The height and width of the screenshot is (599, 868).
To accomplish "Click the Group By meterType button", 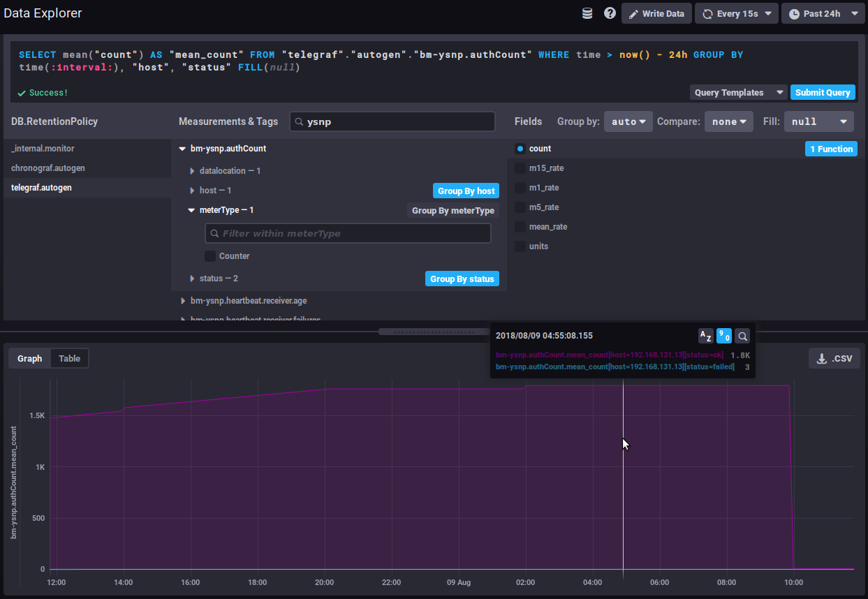I will [x=453, y=210].
